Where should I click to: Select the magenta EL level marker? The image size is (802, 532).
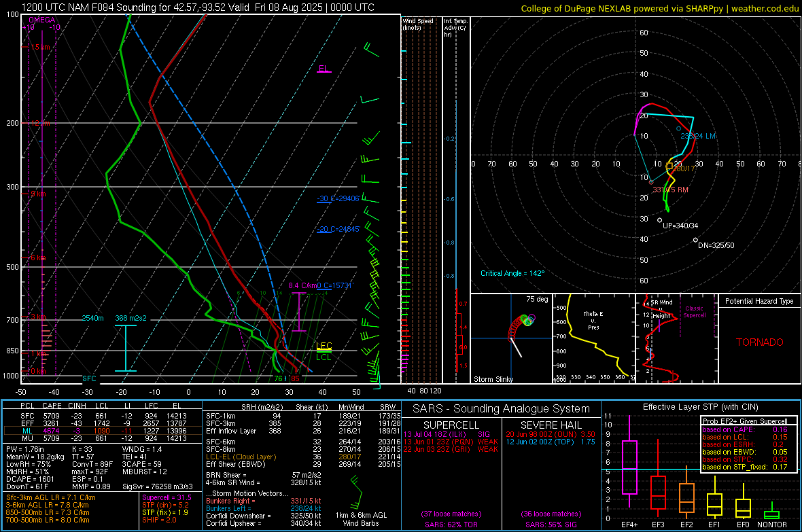(324, 69)
